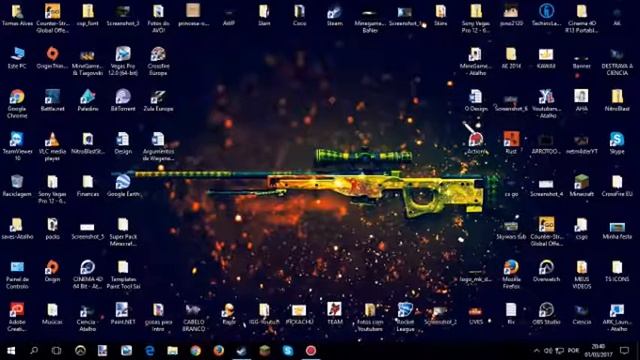
Task: Open the Skins folder on desktop
Action: click(440, 16)
